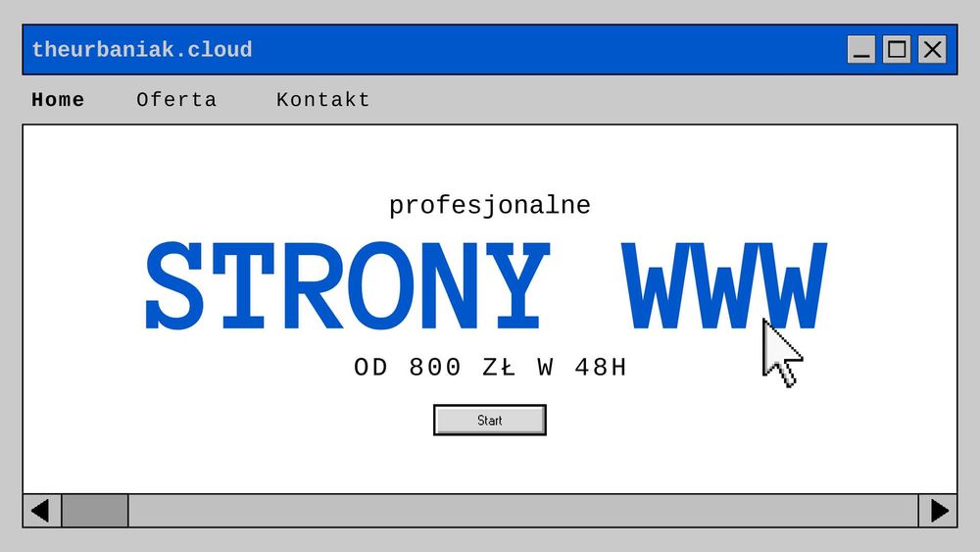Open the Home menu item
Screen dimensions: 980x552
click(58, 99)
